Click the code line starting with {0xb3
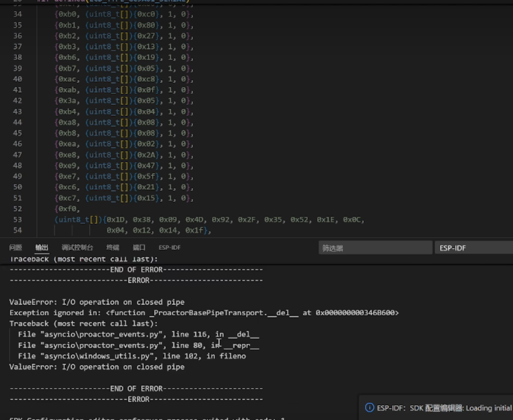513x420 pixels. [x=124, y=46]
